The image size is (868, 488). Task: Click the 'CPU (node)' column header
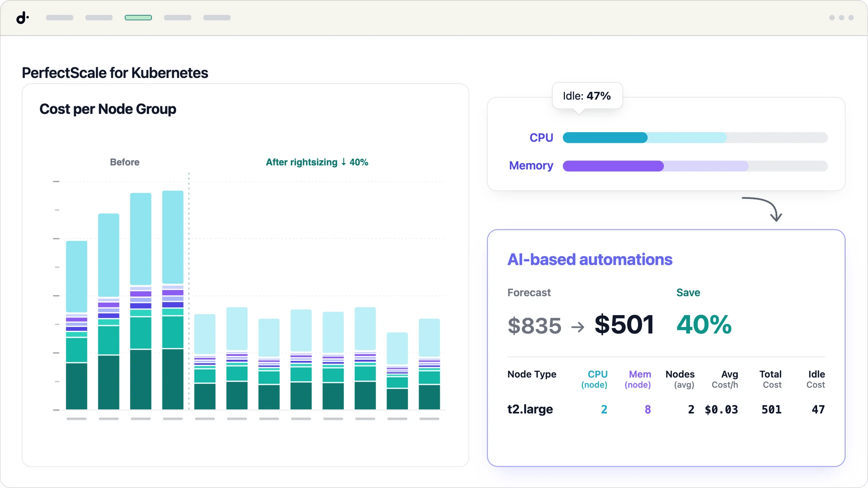(594, 380)
